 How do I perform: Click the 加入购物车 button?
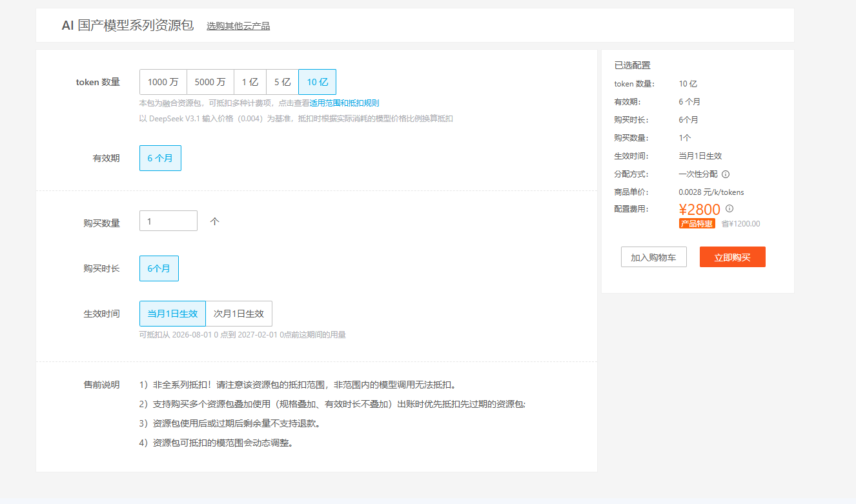(654, 257)
